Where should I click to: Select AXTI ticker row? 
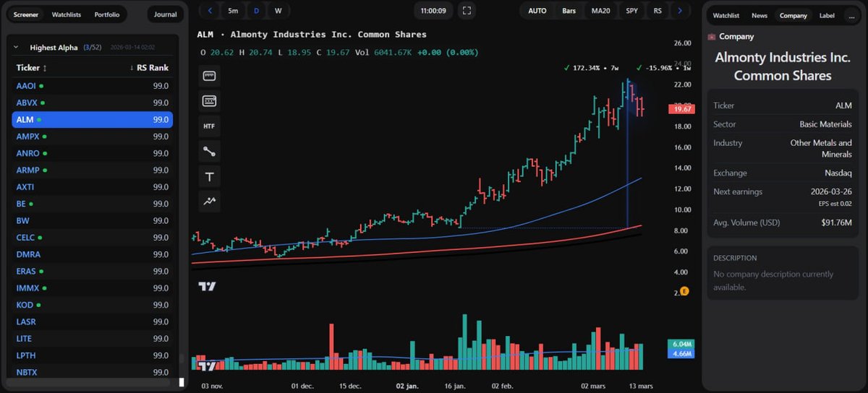click(x=93, y=187)
